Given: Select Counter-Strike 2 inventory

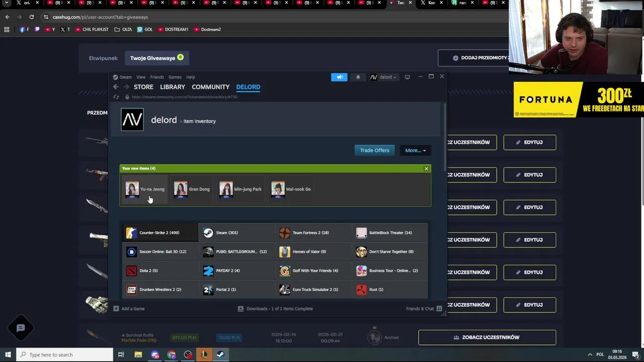Looking at the screenshot, I should [160, 233].
